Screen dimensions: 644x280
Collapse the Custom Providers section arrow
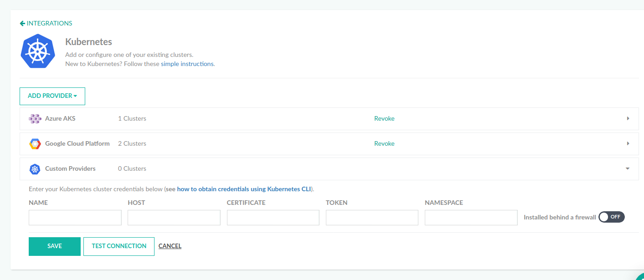click(x=628, y=168)
